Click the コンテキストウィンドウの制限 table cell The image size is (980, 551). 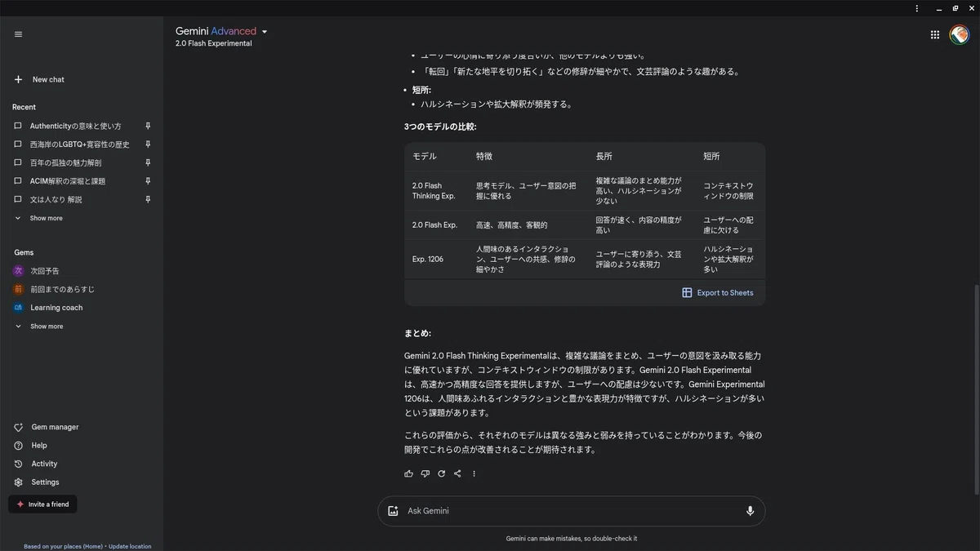[728, 191]
